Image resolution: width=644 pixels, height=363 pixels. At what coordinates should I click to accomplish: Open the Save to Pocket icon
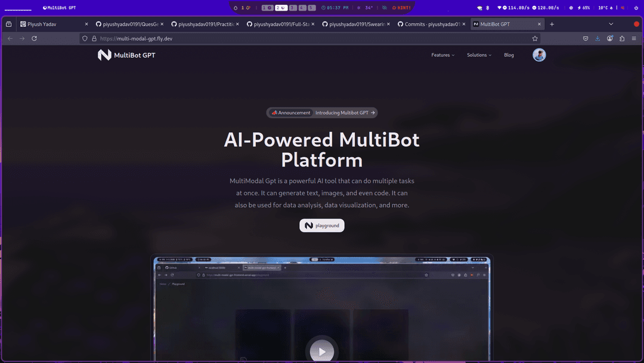(x=586, y=39)
